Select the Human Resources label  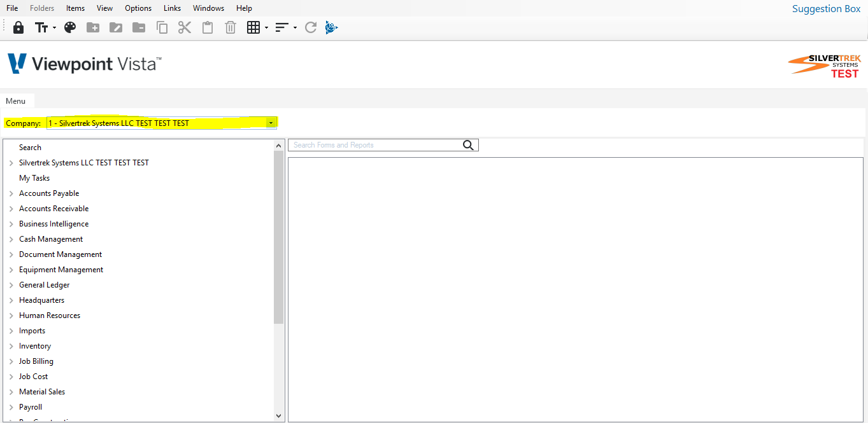click(x=50, y=316)
